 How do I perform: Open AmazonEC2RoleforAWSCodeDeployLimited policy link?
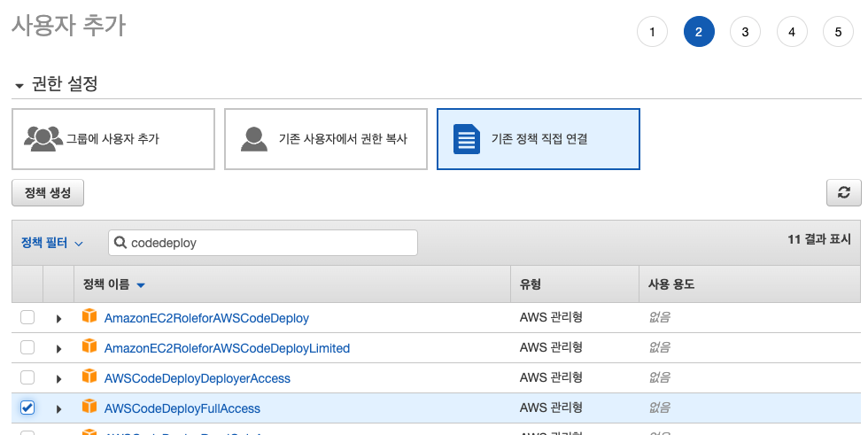point(227,348)
